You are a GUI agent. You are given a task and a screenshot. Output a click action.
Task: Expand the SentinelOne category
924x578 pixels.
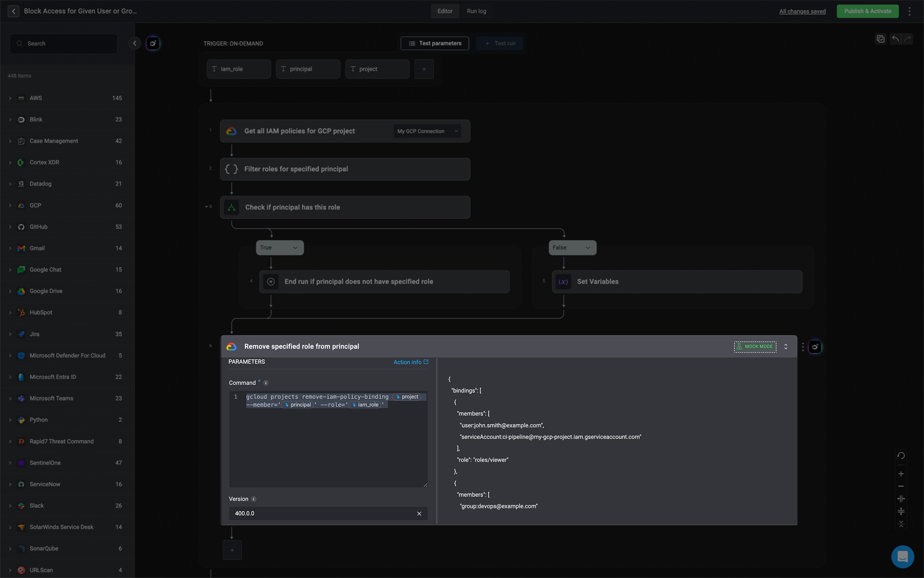10,463
